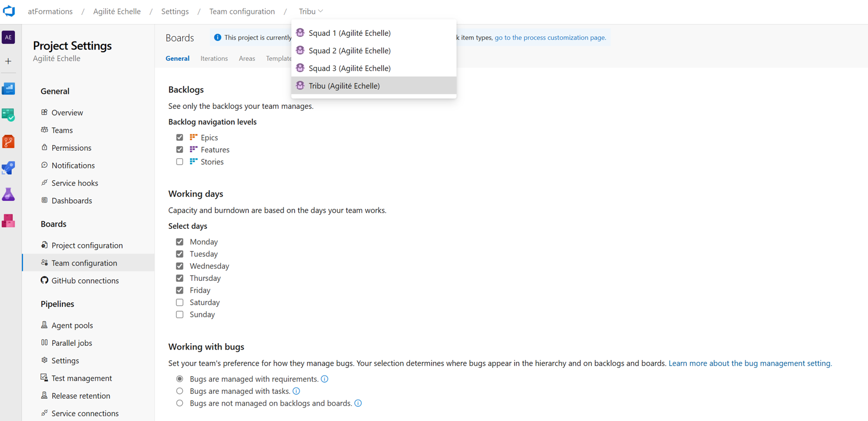Click info icon beside bugs with tasks
The image size is (868, 421).
296,391
